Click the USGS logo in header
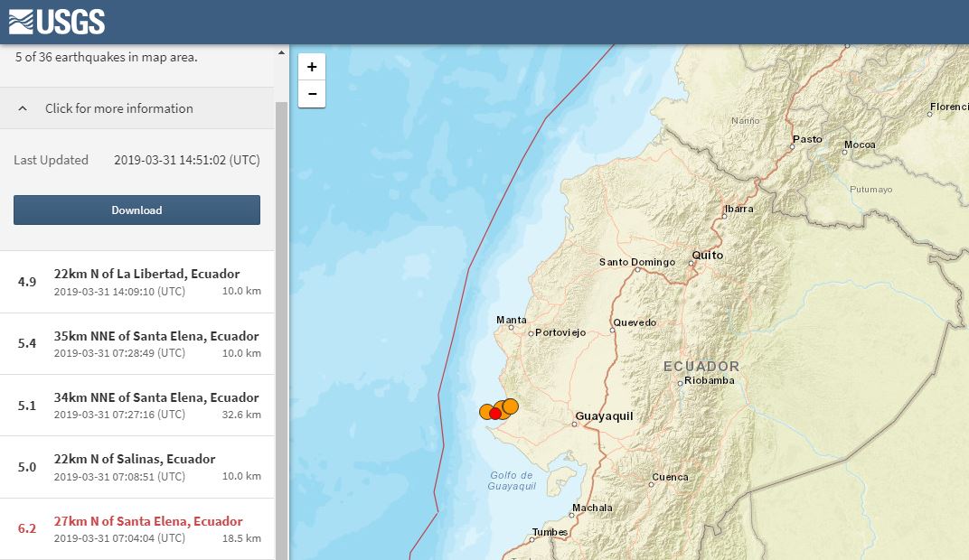Image resolution: width=969 pixels, height=560 pixels. click(57, 22)
